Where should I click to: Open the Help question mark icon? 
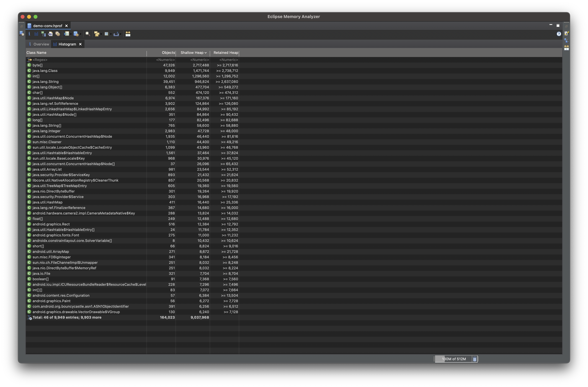pyautogui.click(x=559, y=34)
